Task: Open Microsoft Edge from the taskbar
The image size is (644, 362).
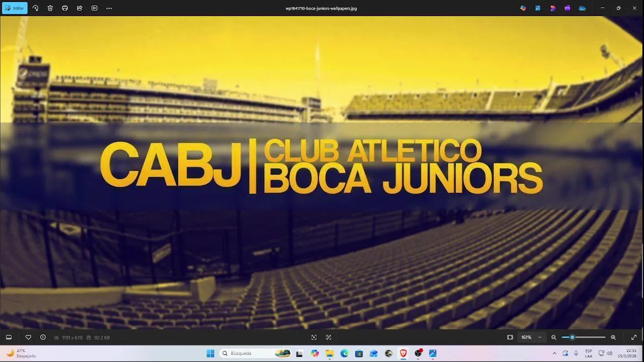Action: 344,353
